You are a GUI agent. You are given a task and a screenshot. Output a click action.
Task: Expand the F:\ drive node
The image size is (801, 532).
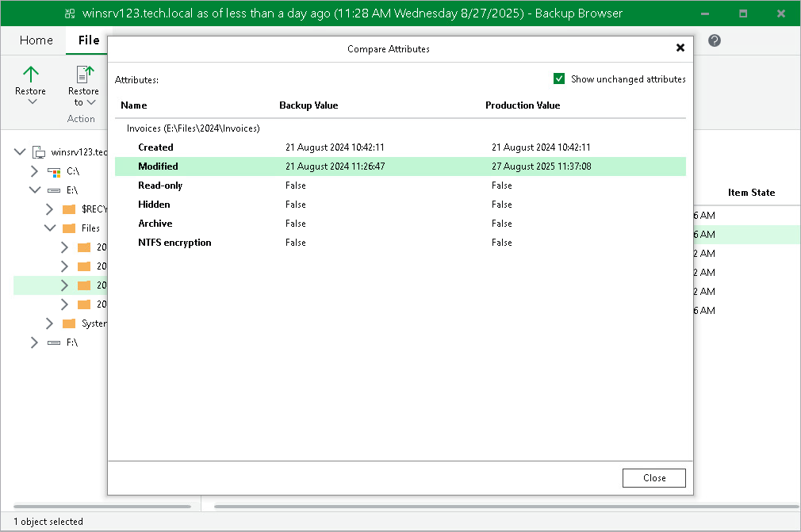coord(34,343)
